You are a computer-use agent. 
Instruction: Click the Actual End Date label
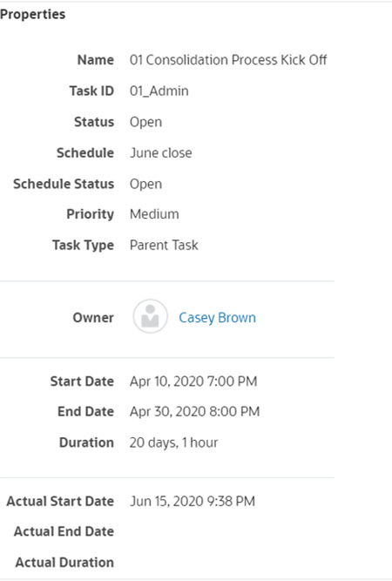point(64,531)
